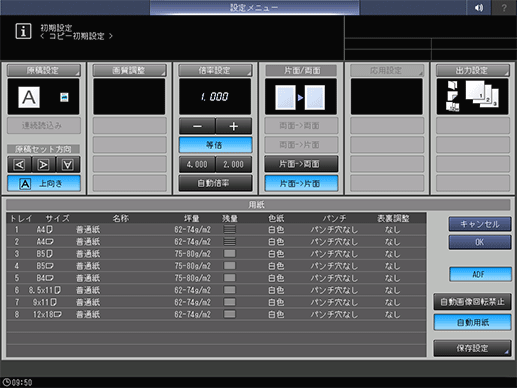Toggle 自動用紙 auto paper selection
The image size is (517, 388).
tap(472, 322)
